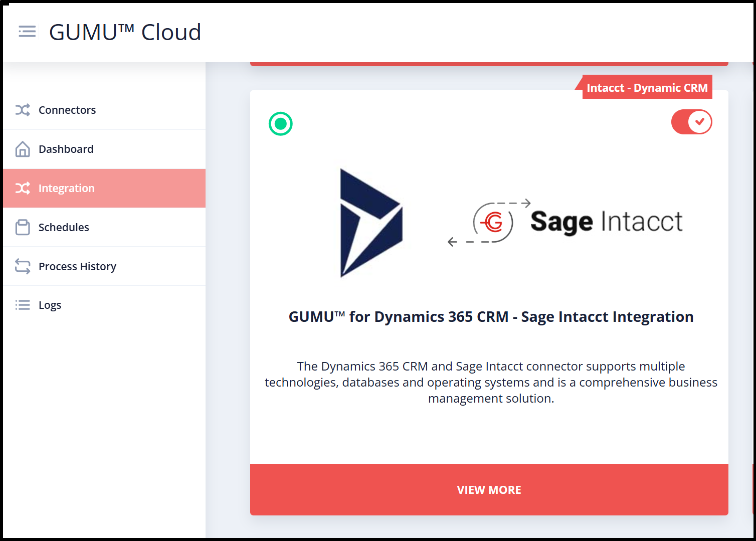The height and width of the screenshot is (541, 756).
Task: Click the GUMU Cloud heading
Action: (125, 32)
